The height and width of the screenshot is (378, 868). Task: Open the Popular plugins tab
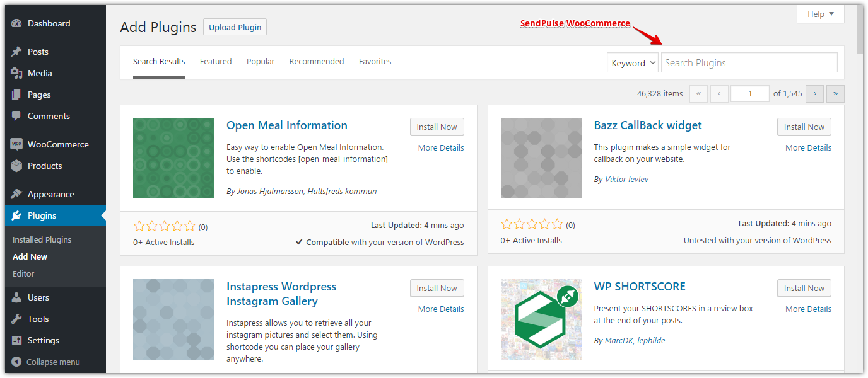click(261, 62)
